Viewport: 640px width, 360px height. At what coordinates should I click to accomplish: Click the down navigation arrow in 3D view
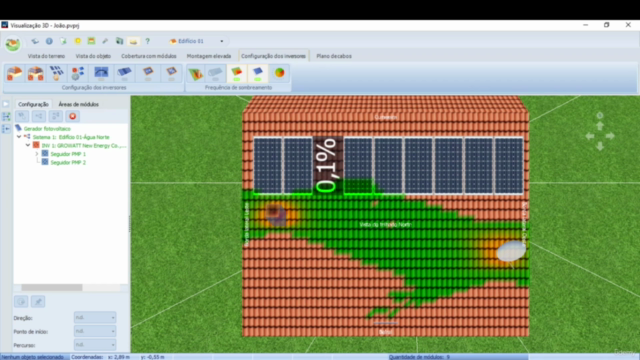600,146
